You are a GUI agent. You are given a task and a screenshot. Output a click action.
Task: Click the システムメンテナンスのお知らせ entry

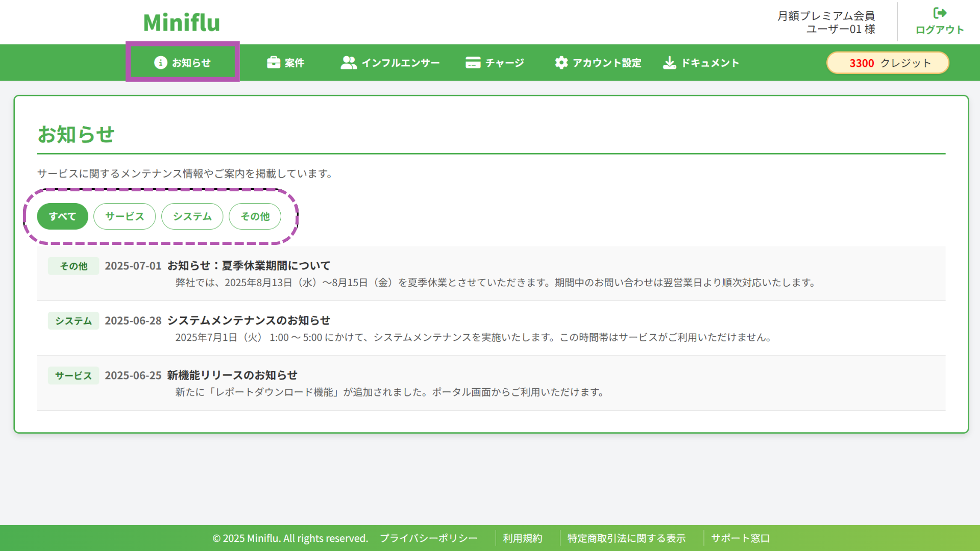click(x=249, y=320)
